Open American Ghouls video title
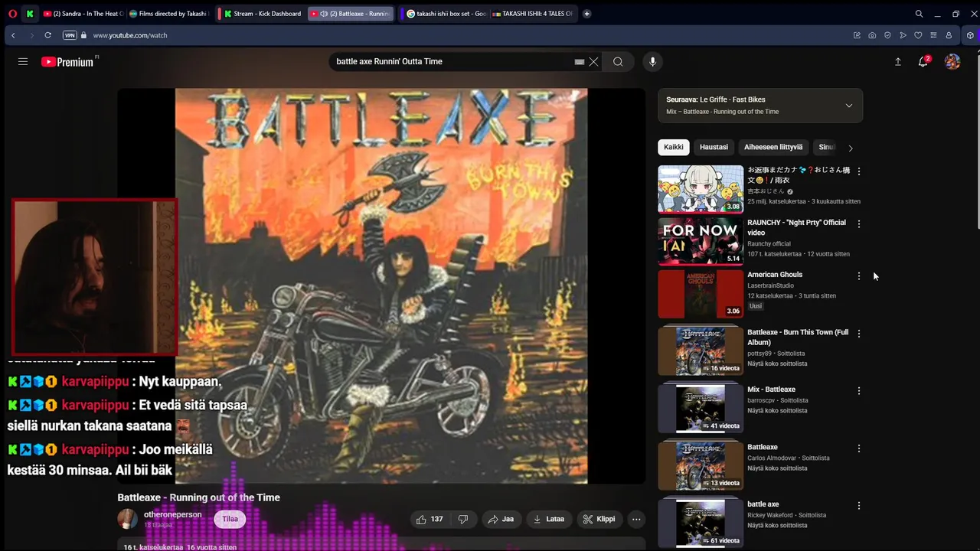The height and width of the screenshot is (551, 980). 775,275
